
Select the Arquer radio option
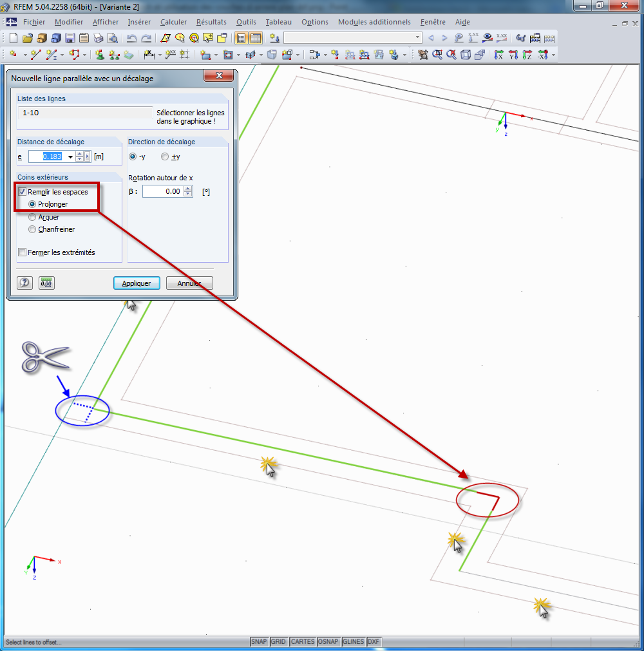(x=32, y=217)
